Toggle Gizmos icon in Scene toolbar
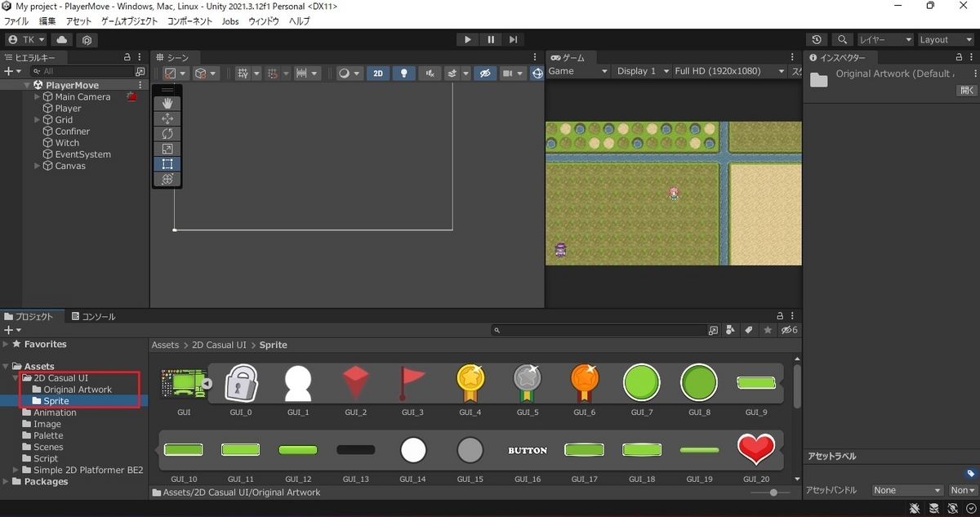Screen dimensions: 980x517 point(537,73)
